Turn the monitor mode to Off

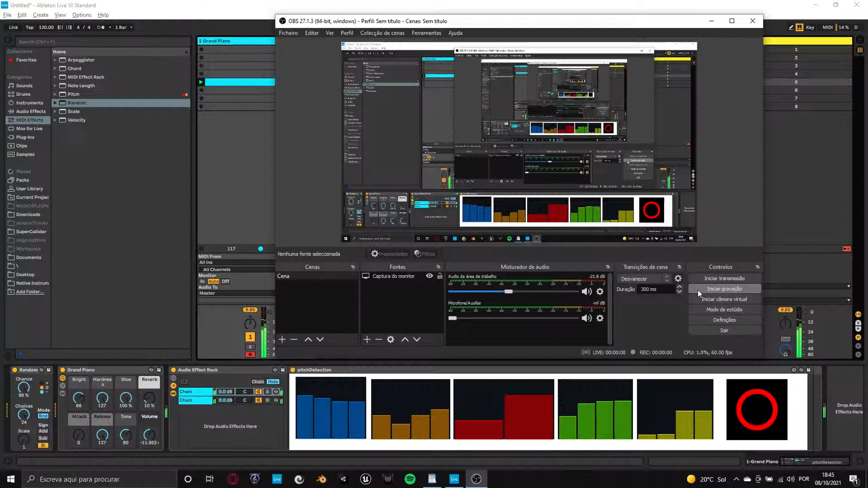tap(225, 281)
